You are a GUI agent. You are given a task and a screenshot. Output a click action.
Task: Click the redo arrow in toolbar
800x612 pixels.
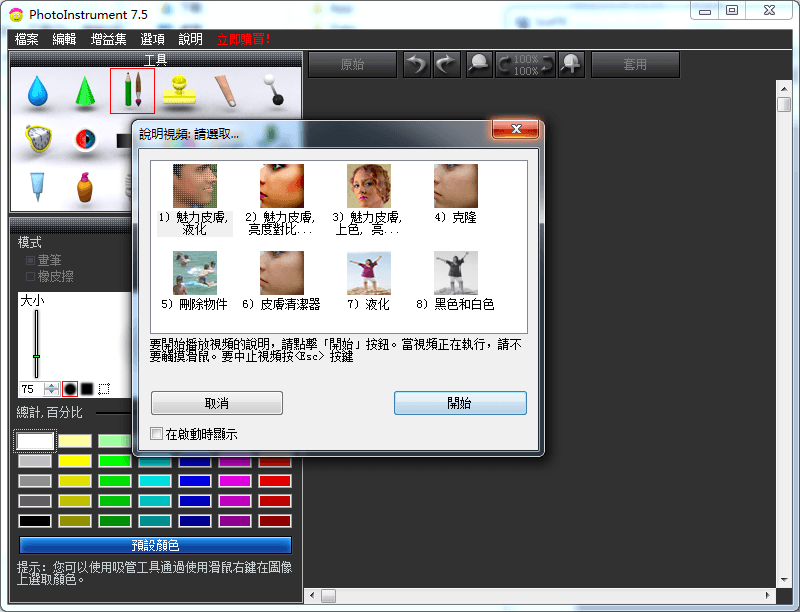[447, 65]
